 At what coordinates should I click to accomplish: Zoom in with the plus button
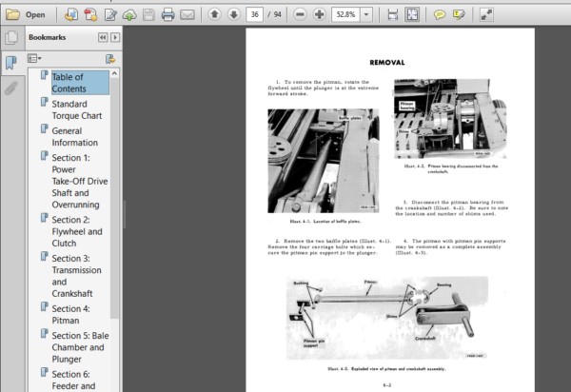320,14
